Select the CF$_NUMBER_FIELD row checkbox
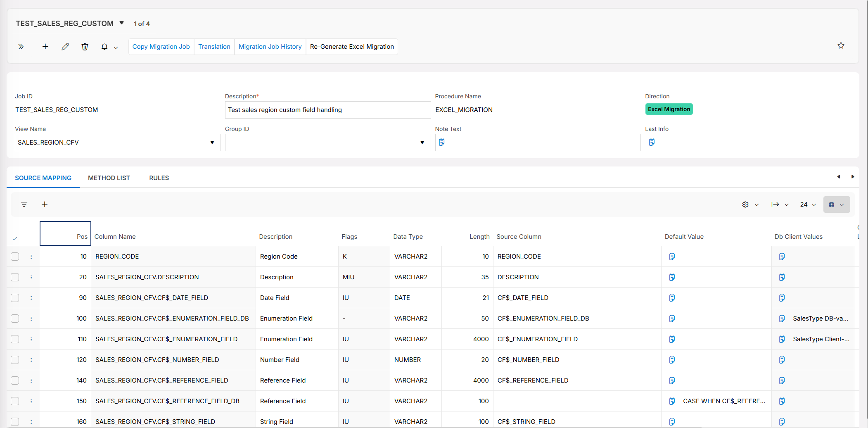The height and width of the screenshot is (428, 868). click(x=15, y=360)
